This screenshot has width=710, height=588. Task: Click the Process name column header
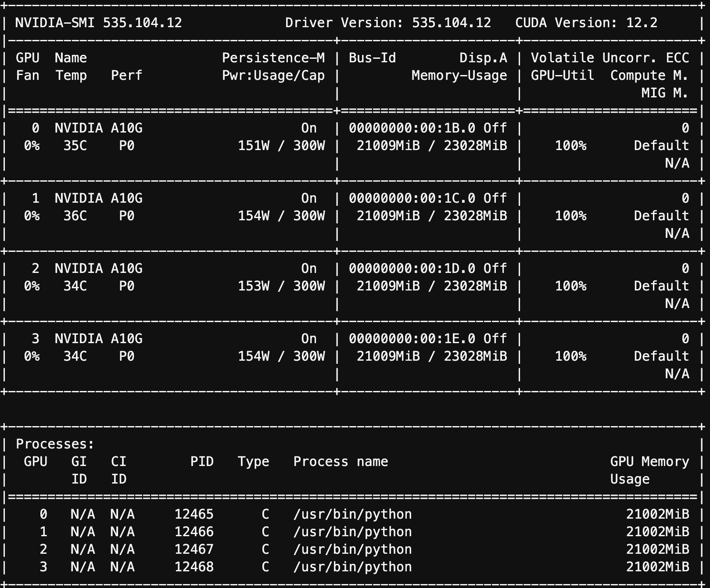[341, 462]
